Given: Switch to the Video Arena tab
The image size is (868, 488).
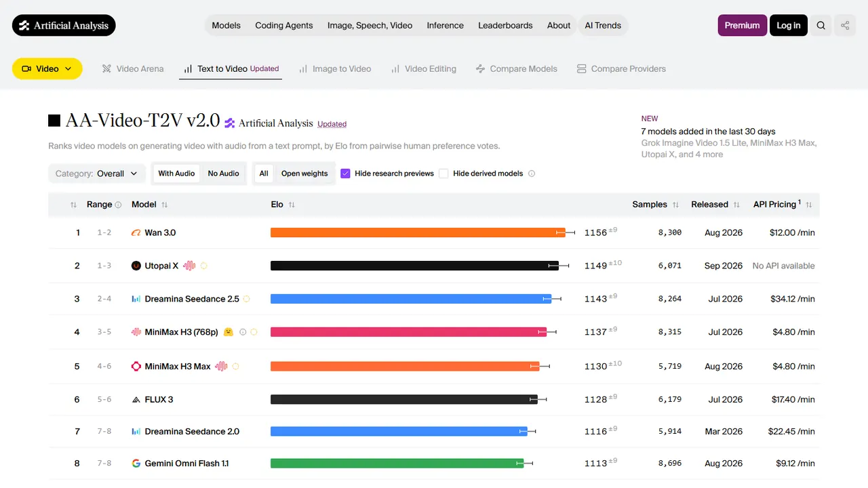Looking at the screenshot, I should click(133, 68).
